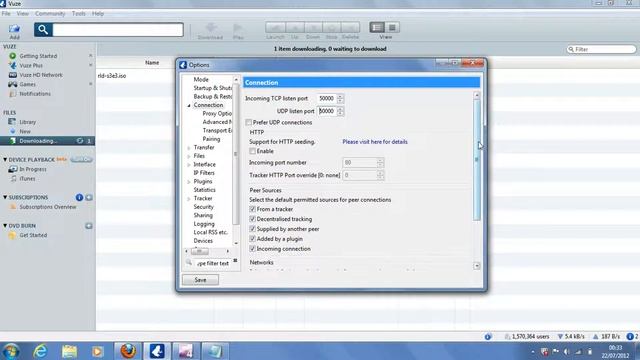
Task: Select Mode in options tree
Action: 201,80
